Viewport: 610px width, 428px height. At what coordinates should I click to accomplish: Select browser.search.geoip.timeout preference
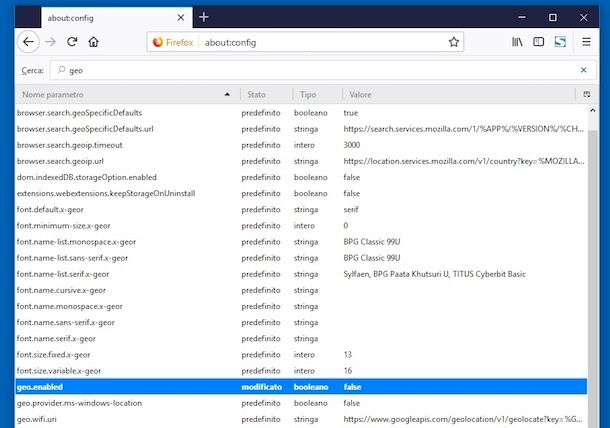point(301,145)
